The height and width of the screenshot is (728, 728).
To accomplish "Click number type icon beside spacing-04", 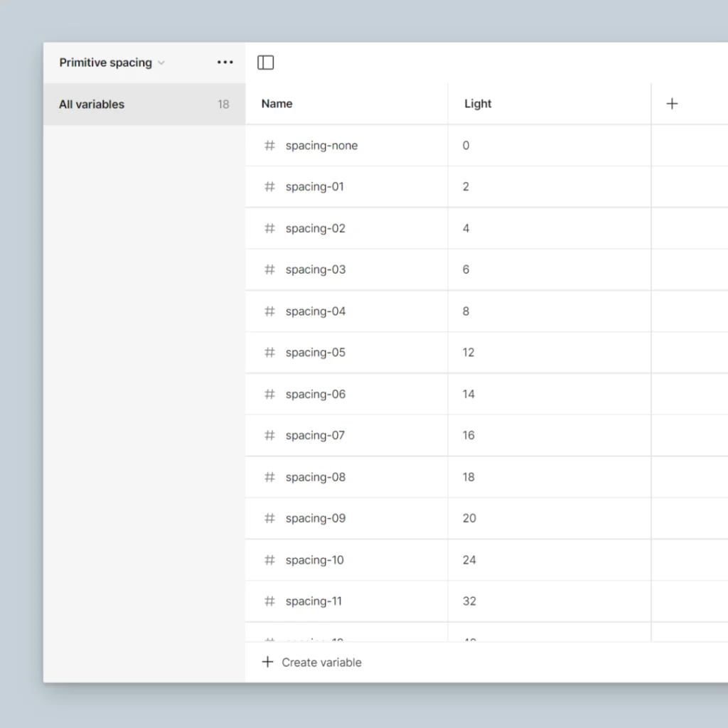I will coord(269,311).
